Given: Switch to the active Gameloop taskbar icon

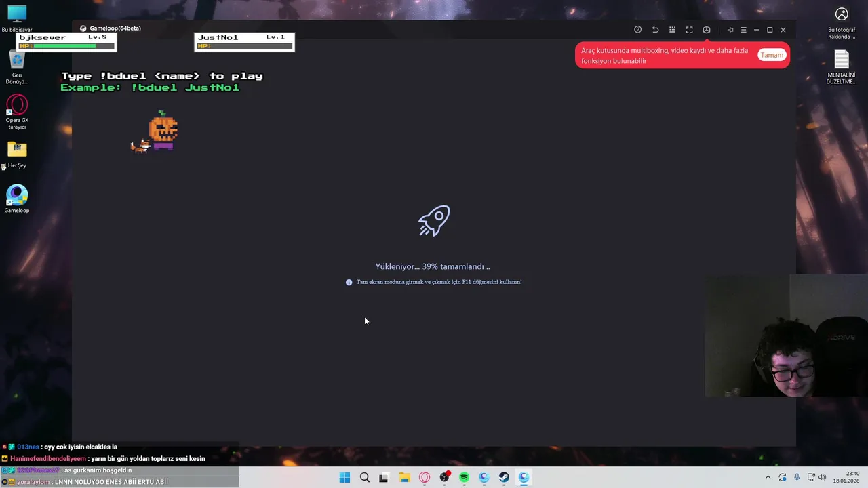Looking at the screenshot, I should click(524, 477).
